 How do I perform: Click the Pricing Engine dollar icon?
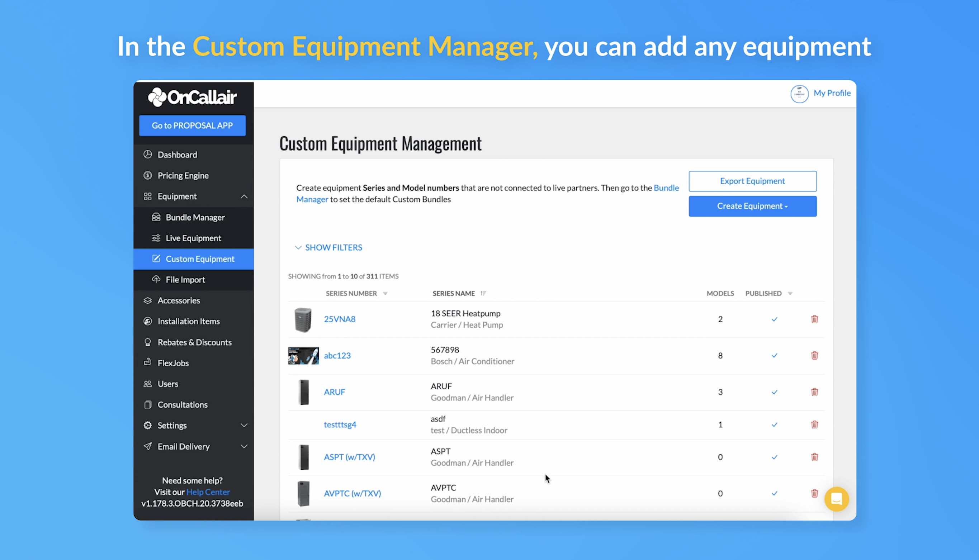(x=148, y=175)
